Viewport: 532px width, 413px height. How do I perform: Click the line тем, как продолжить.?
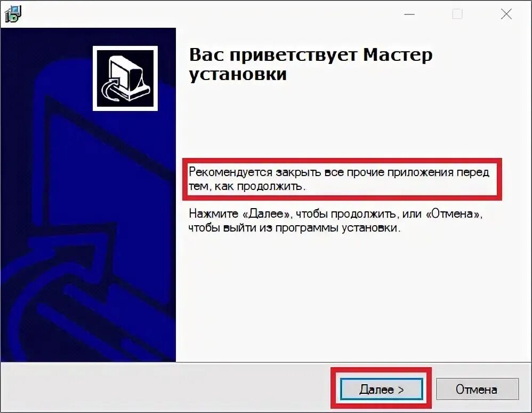247,186
